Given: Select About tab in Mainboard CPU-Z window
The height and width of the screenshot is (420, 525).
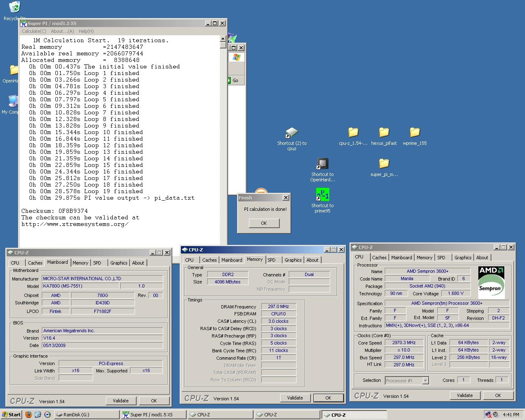Looking at the screenshot, I should pyautogui.click(x=138, y=263).
